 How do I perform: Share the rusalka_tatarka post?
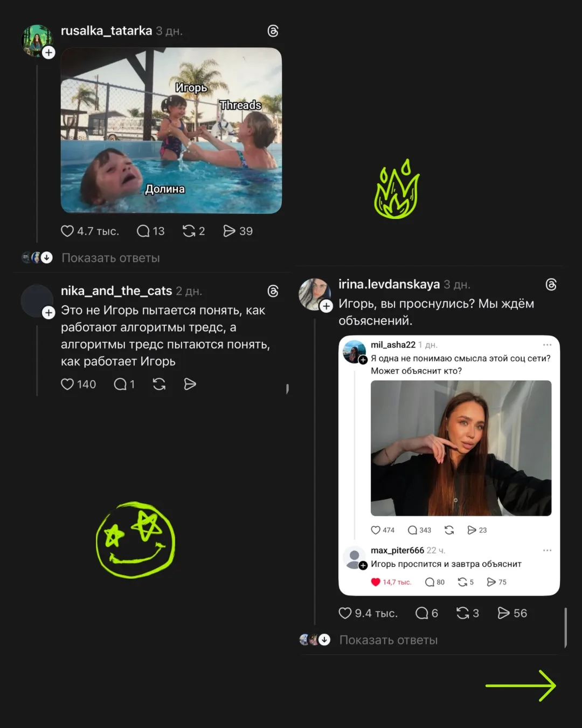pos(230,231)
